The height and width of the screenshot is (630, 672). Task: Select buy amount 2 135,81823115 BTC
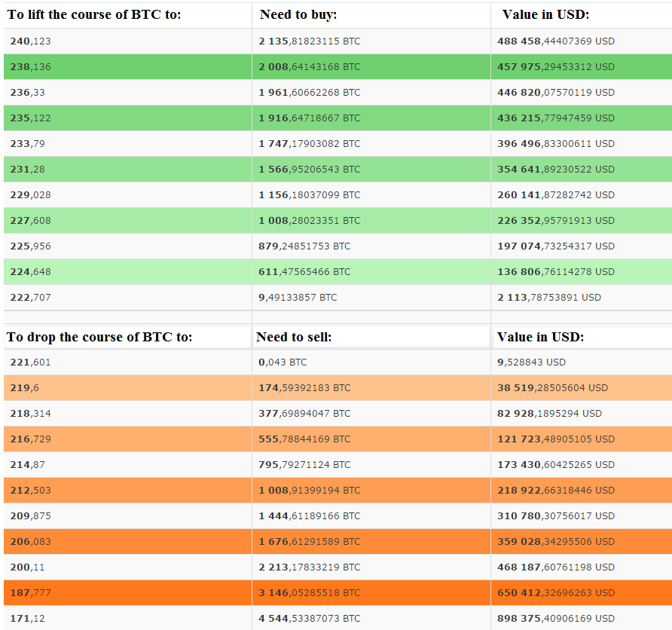pyautogui.click(x=310, y=41)
